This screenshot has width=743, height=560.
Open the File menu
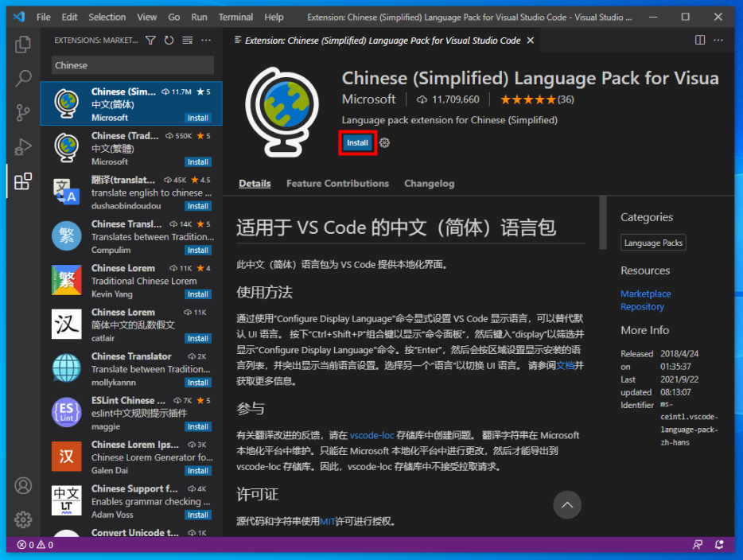coord(44,17)
